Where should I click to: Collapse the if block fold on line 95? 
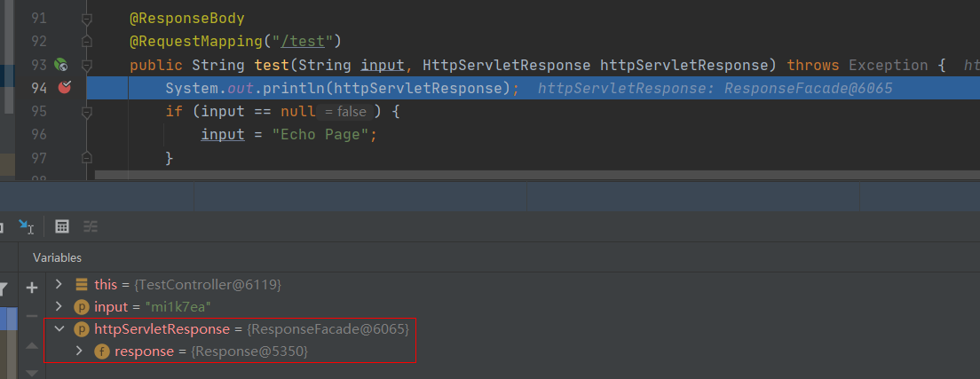coord(86,111)
